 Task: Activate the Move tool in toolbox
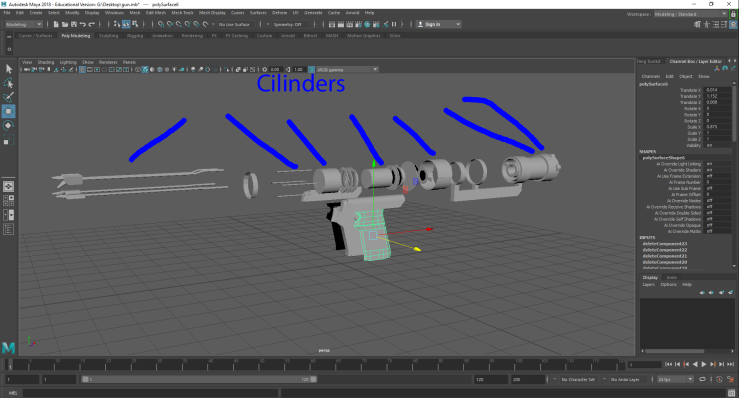click(x=8, y=111)
